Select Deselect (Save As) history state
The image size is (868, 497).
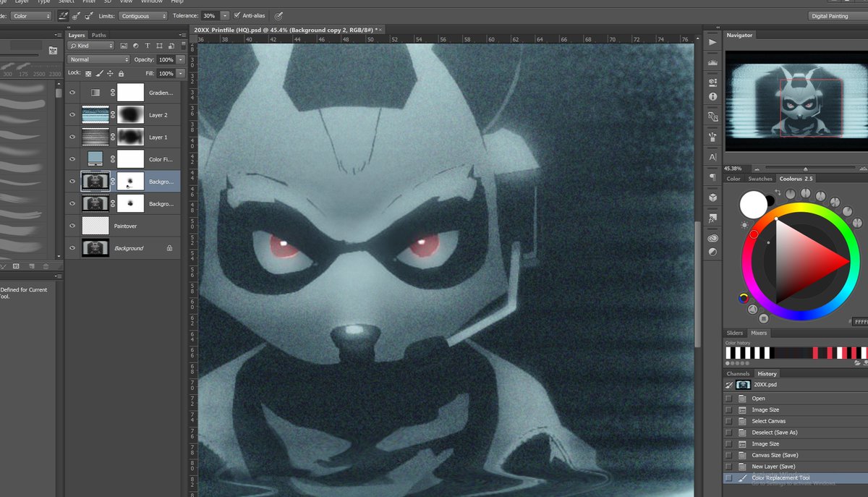[x=774, y=433]
